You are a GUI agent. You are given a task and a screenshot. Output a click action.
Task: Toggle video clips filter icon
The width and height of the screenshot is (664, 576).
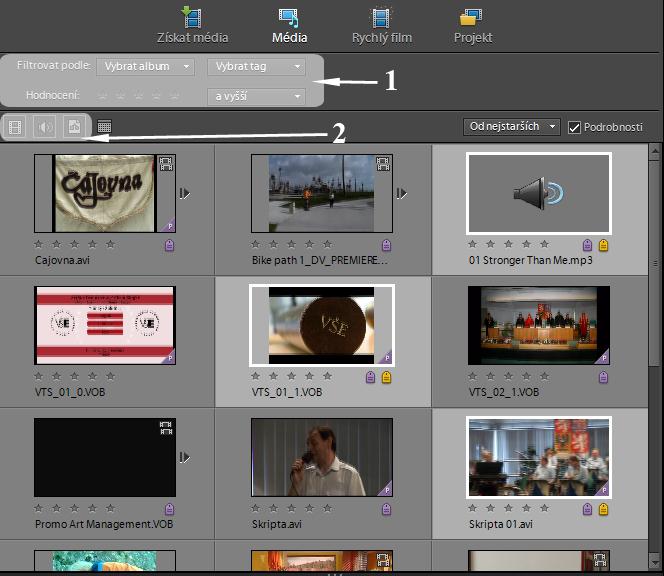(x=15, y=127)
